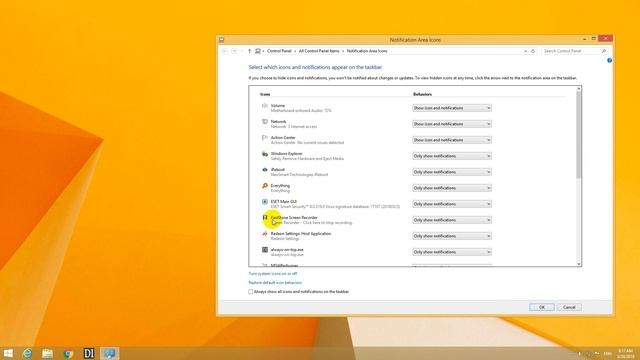This screenshot has width=640, height=360.
Task: Click the Icons column header
Action: pos(265,94)
